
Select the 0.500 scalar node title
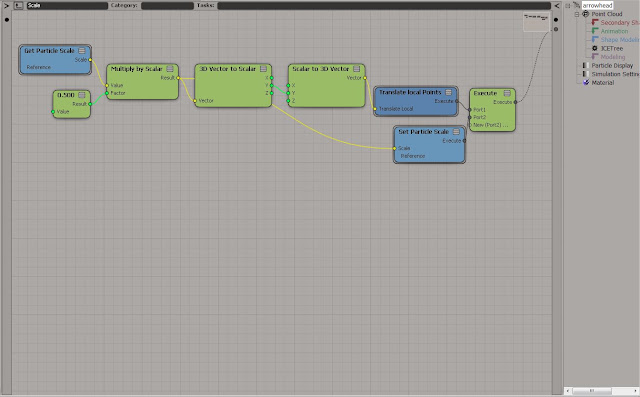tap(66, 95)
